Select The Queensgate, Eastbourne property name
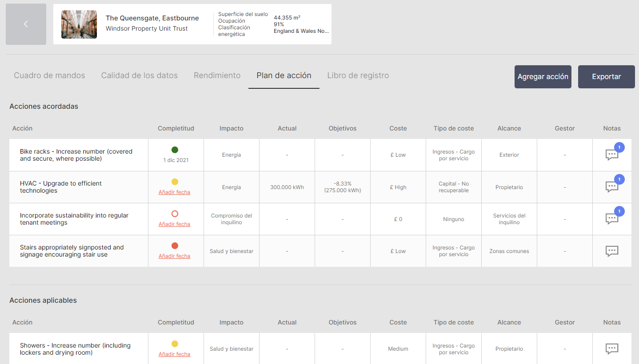Screen dimensions: 639x364 (152, 18)
